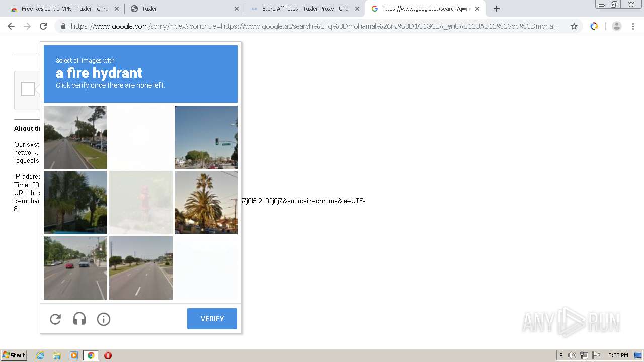This screenshot has width=644, height=362.
Task: Click the 'a fire hydrant' instruction text
Action: coord(99,73)
